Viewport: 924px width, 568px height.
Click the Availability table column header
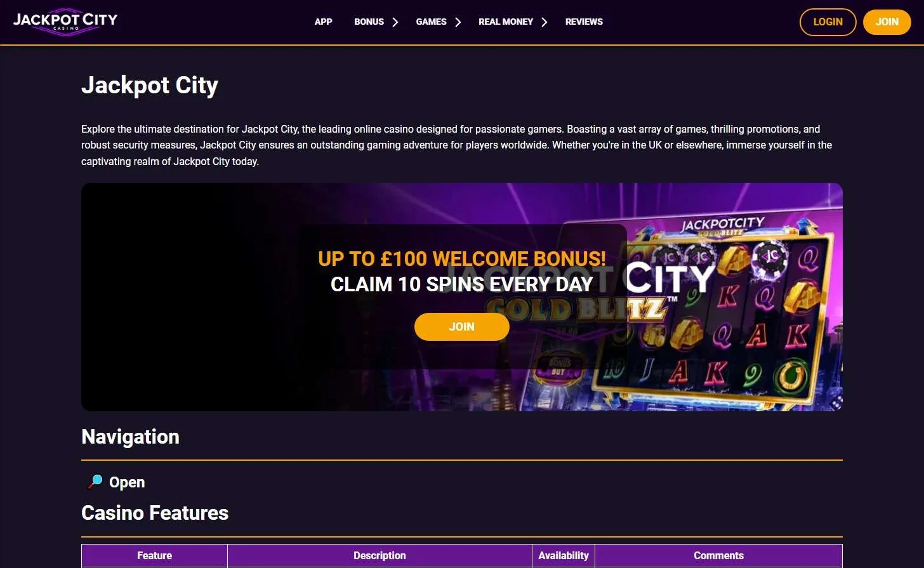[564, 555]
